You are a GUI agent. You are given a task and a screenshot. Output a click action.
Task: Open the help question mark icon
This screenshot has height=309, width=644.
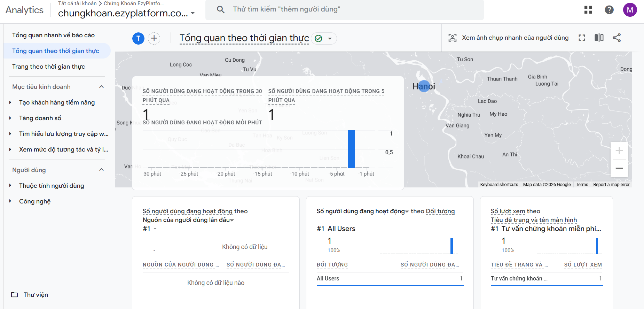click(609, 10)
